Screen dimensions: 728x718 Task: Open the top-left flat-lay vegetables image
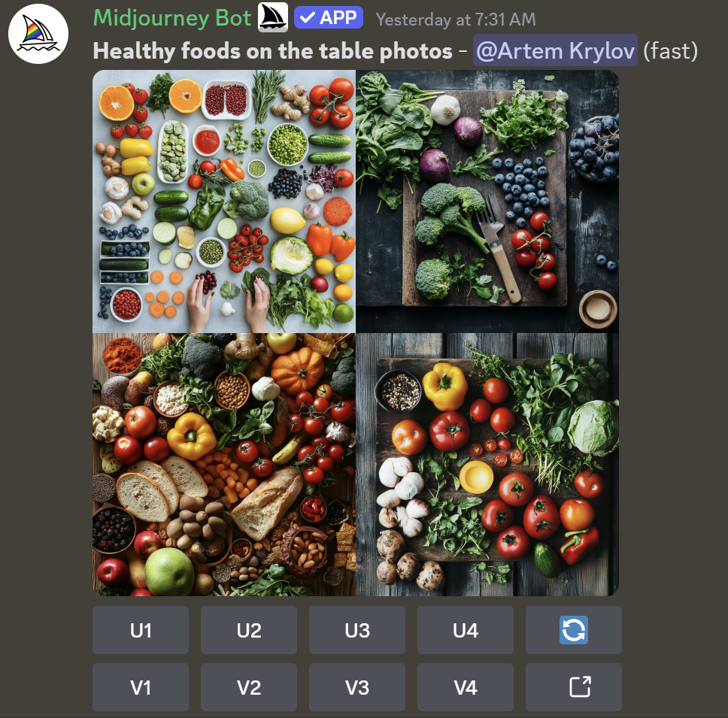(x=224, y=201)
